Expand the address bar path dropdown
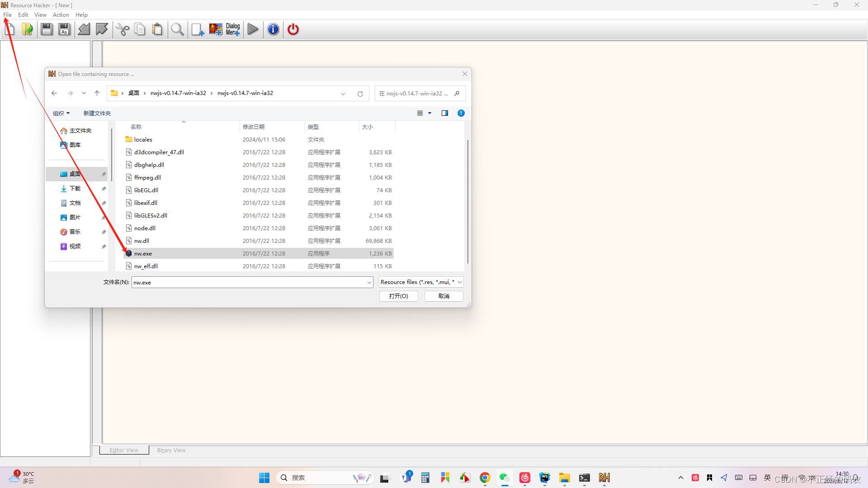 343,94
